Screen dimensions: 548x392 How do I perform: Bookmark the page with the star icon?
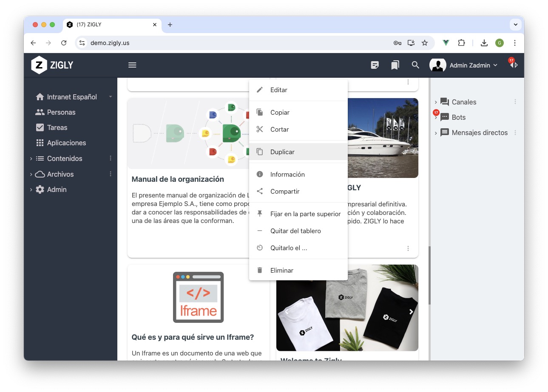point(425,43)
